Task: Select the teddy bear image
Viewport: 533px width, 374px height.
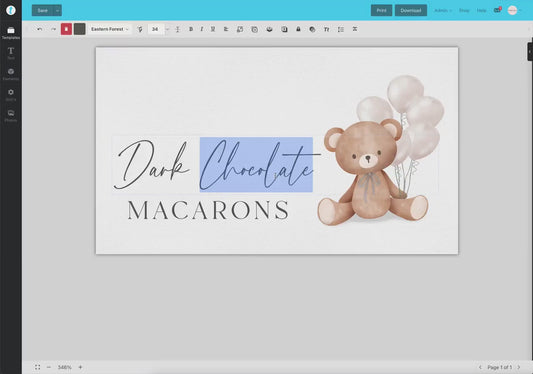Action: coord(373,173)
